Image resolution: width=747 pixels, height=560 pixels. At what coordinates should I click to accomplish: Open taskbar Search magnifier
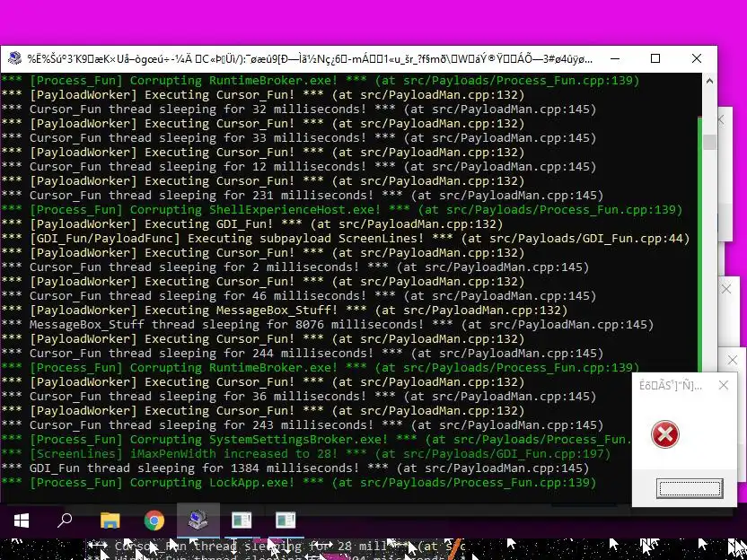(x=65, y=521)
